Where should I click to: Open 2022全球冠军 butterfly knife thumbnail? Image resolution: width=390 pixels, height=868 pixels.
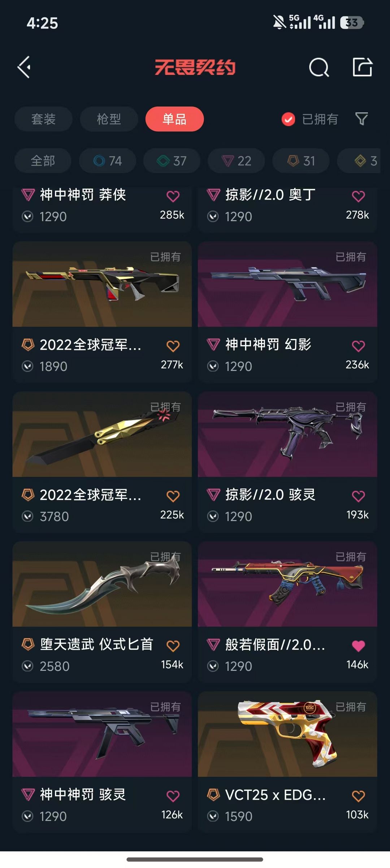click(102, 434)
